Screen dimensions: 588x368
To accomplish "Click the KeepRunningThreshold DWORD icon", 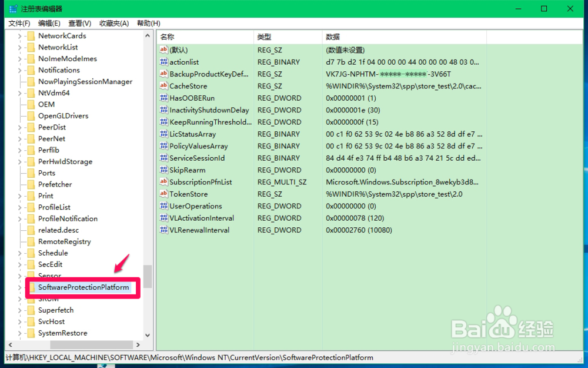I will point(163,122).
